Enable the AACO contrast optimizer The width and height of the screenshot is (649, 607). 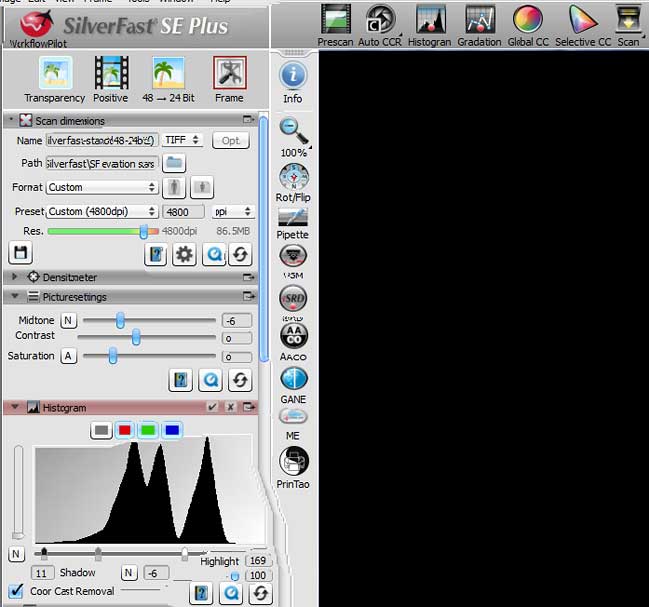click(294, 335)
